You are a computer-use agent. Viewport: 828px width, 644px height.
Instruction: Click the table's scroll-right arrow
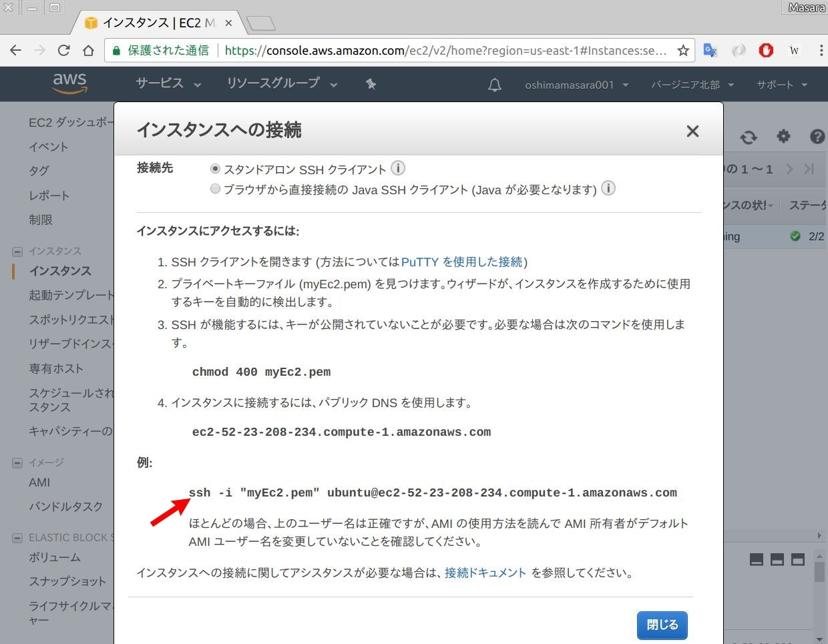819,535
